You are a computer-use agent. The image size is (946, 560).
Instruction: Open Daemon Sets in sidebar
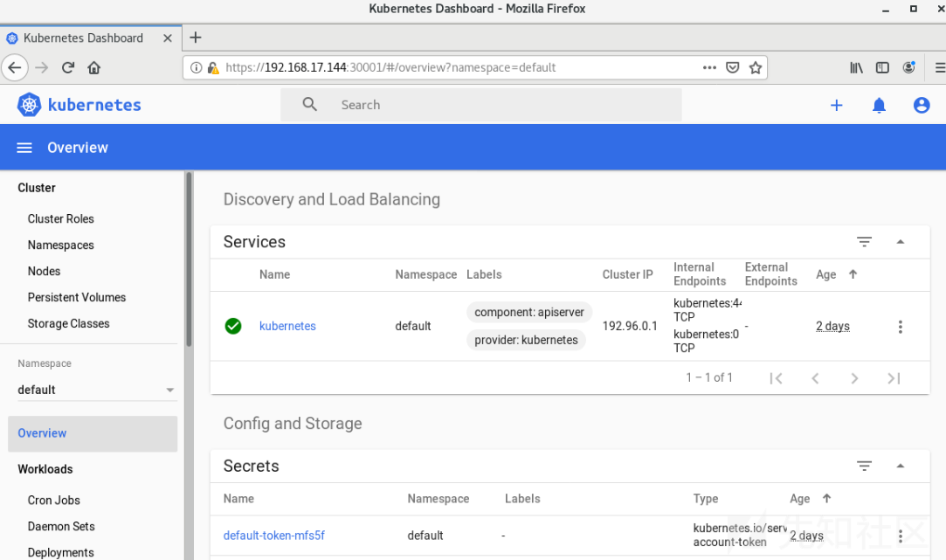tap(61, 526)
